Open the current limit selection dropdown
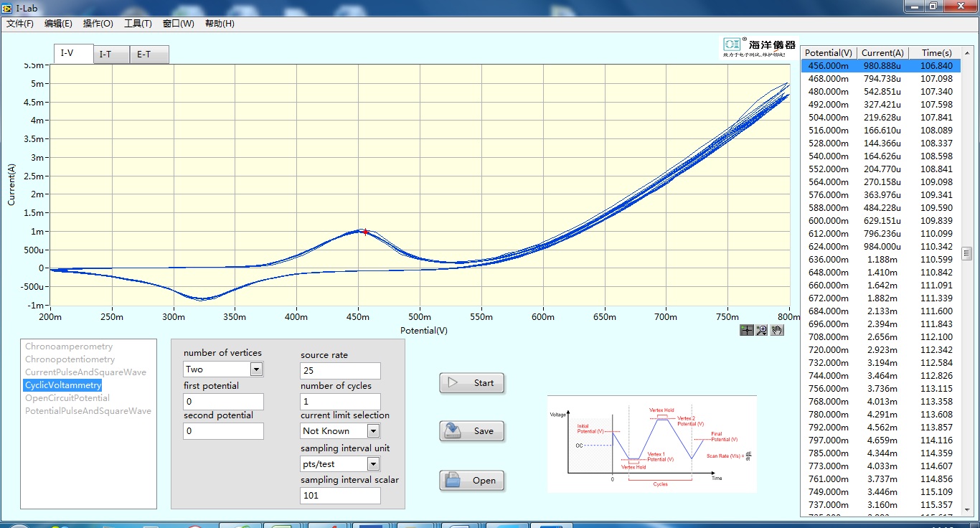The width and height of the screenshot is (980, 528). (x=373, y=431)
